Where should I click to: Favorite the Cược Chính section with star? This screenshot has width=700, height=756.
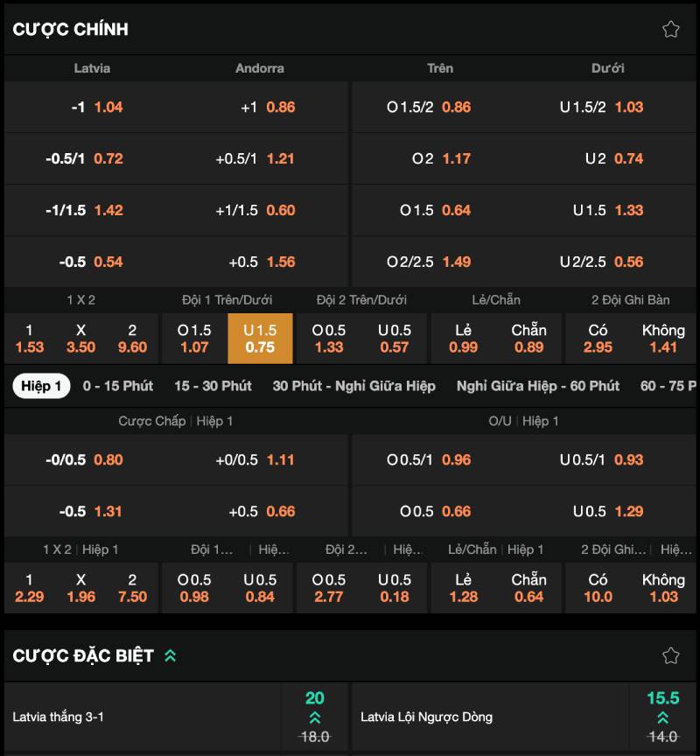click(671, 29)
